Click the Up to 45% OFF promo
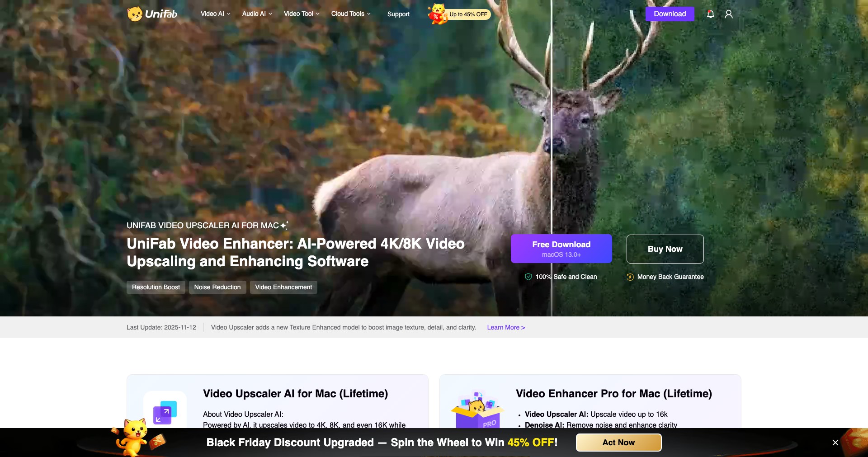 468,14
